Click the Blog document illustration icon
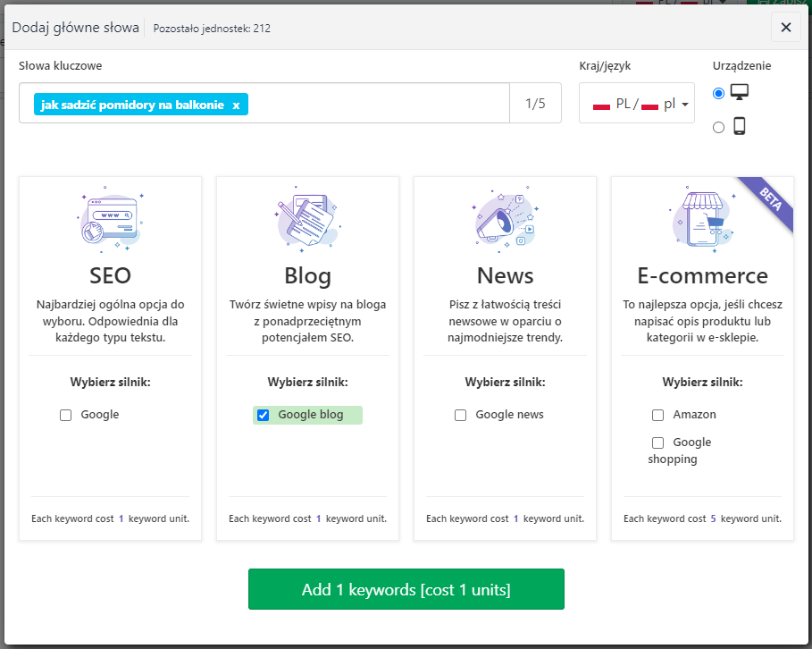Image resolution: width=812 pixels, height=649 pixels. click(307, 220)
